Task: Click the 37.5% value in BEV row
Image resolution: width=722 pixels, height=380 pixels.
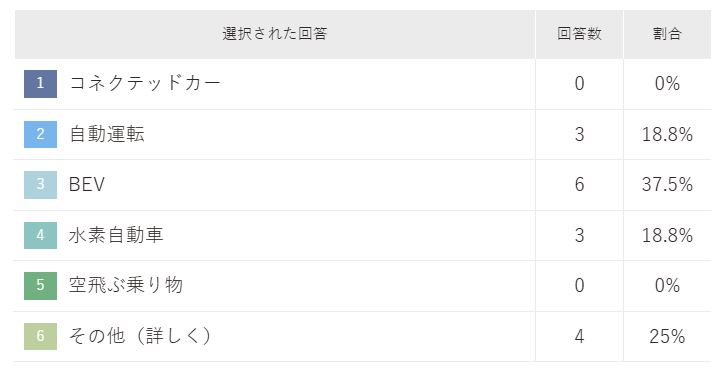Action: pos(667,185)
